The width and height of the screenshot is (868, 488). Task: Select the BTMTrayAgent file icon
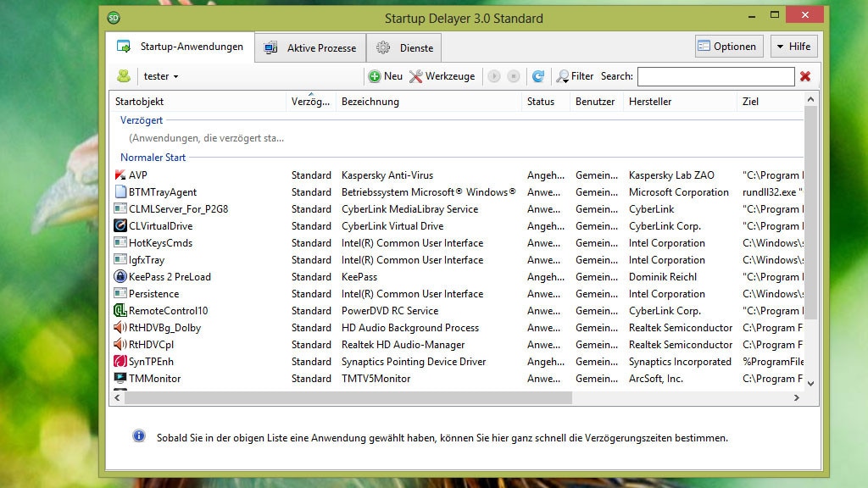[120, 192]
